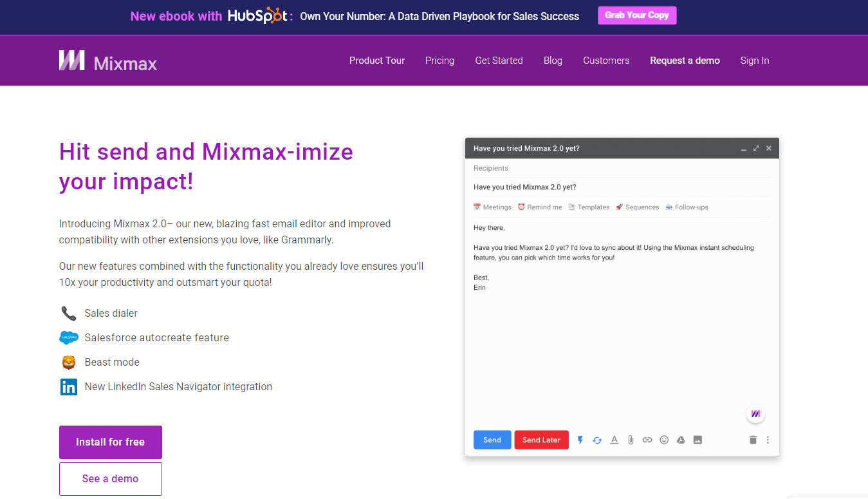Image resolution: width=868 pixels, height=499 pixels.
Task: Click the lion Beast mode icon
Action: point(69,362)
